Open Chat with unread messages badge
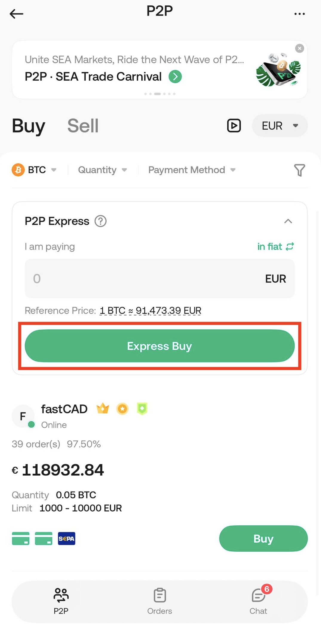The height and width of the screenshot is (644, 321). point(258,601)
